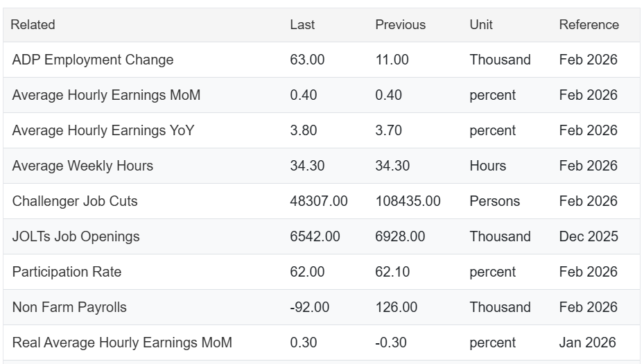Click the Reference column header
The height and width of the screenshot is (364, 644).
[x=589, y=25]
